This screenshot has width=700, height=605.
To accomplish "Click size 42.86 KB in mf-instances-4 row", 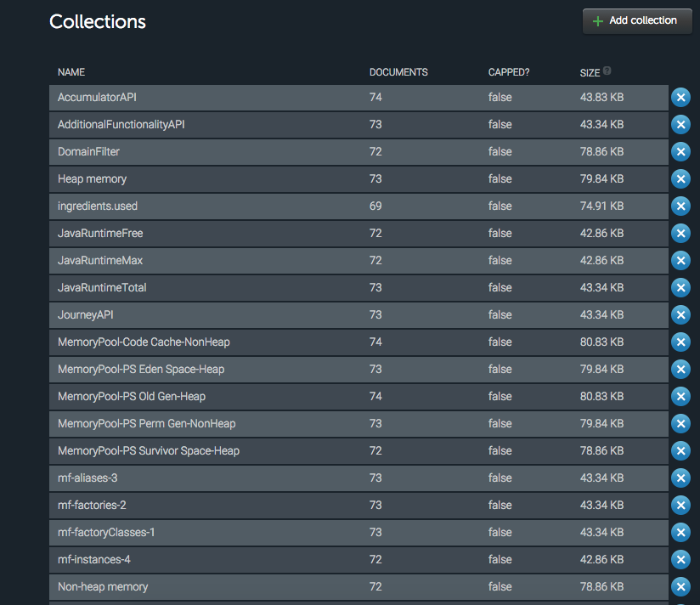I will pos(601,559).
